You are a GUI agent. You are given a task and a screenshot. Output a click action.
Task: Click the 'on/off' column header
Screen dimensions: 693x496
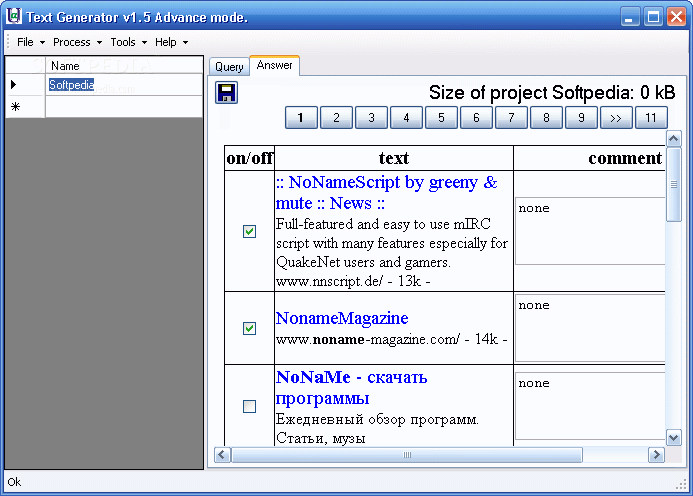(249, 158)
